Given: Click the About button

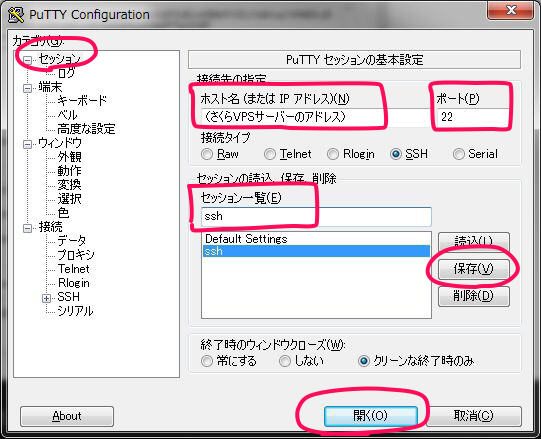Looking at the screenshot, I should pyautogui.click(x=67, y=416).
